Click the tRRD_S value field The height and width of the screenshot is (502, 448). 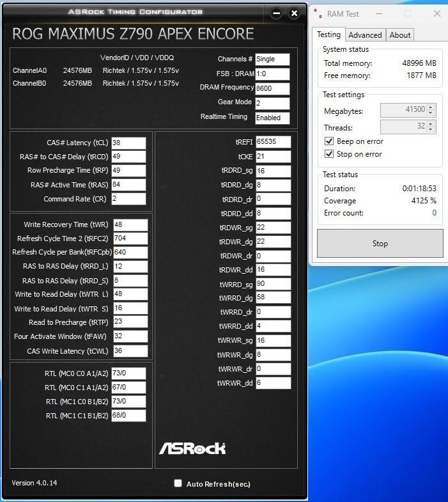click(x=130, y=281)
